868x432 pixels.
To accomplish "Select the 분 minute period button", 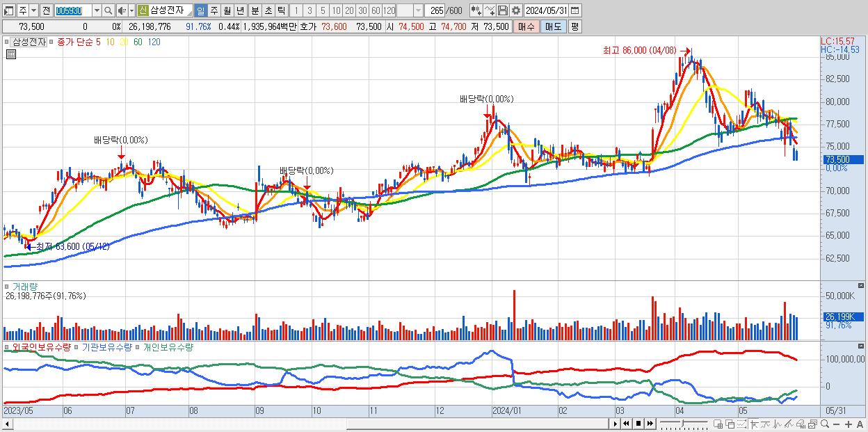I will point(255,10).
